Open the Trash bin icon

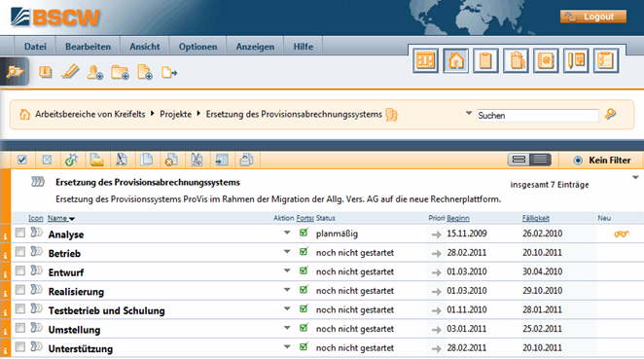point(516,60)
